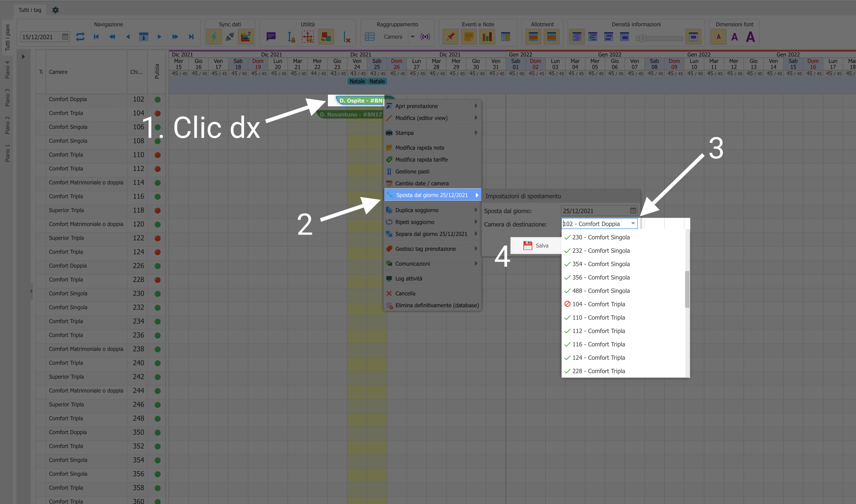Go back fast with the double left arrows
Viewport: 856px width, 504px height.
click(x=112, y=37)
